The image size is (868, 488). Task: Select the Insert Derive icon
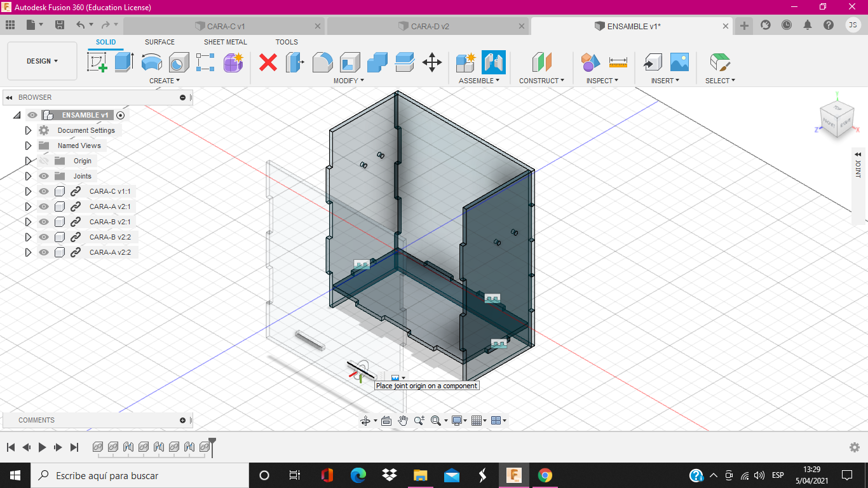point(652,62)
